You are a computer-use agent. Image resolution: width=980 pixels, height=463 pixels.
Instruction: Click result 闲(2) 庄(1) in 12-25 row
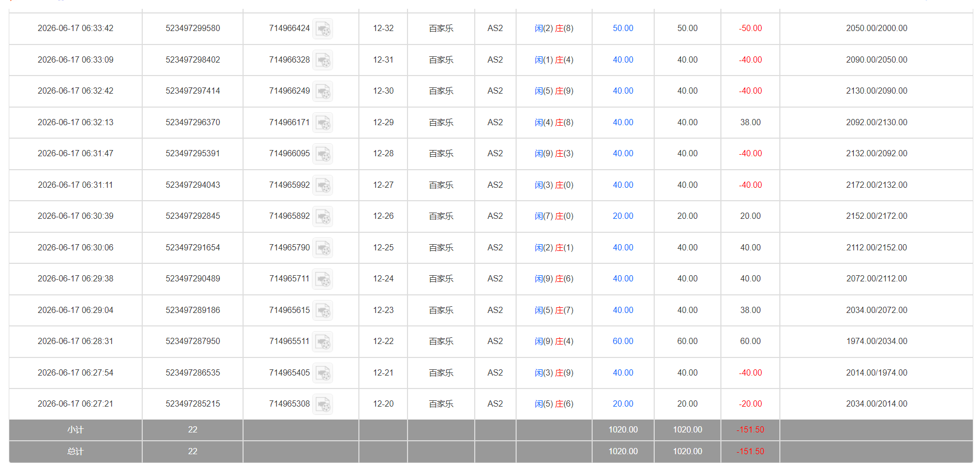click(554, 248)
